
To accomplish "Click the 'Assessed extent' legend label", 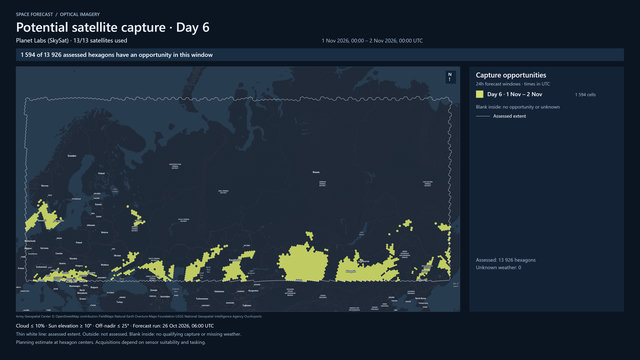I will (509, 116).
